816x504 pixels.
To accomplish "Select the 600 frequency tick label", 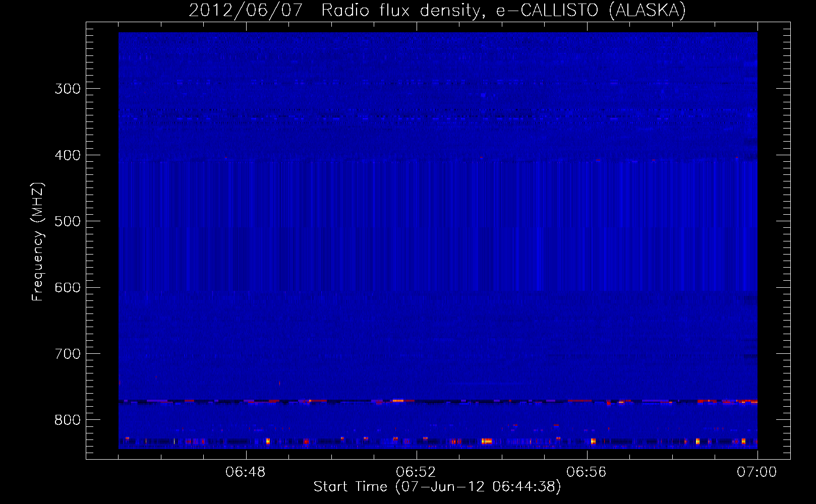I will 68,288.
